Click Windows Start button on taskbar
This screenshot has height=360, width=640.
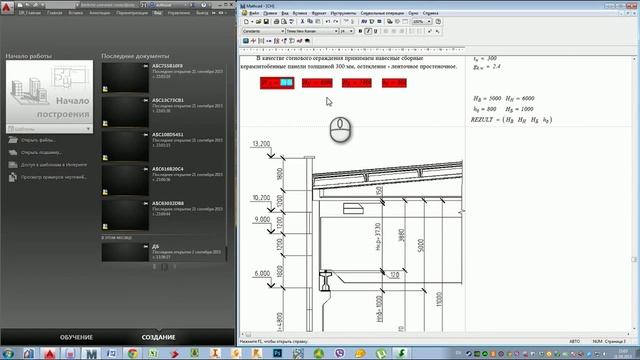[x=7, y=353]
